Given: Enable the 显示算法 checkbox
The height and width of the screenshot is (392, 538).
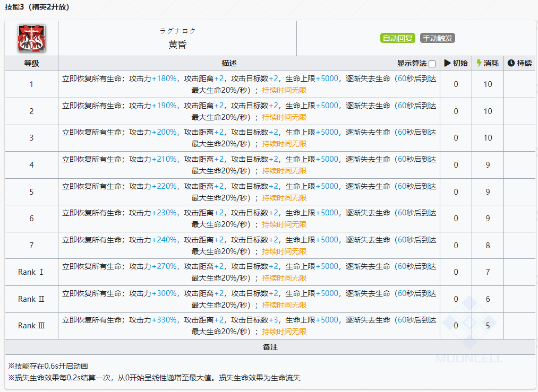Looking at the screenshot, I should point(432,64).
